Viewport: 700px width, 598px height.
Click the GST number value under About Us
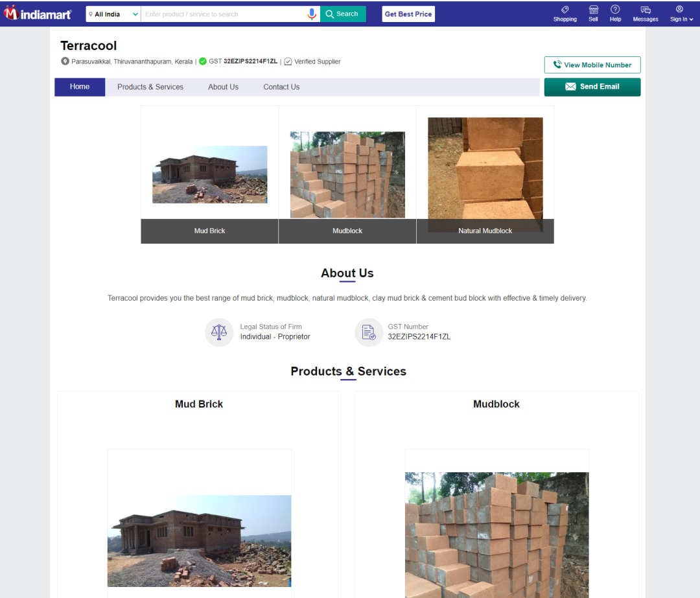point(419,336)
